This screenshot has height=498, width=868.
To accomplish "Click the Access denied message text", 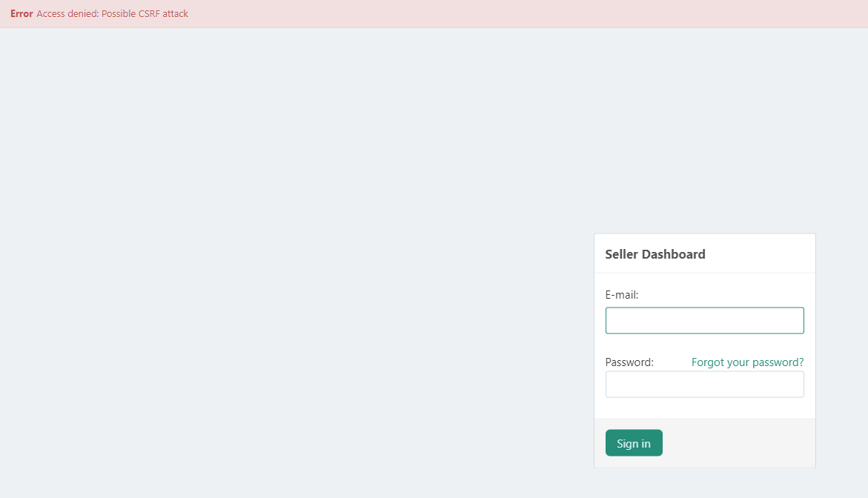I will (x=68, y=14).
